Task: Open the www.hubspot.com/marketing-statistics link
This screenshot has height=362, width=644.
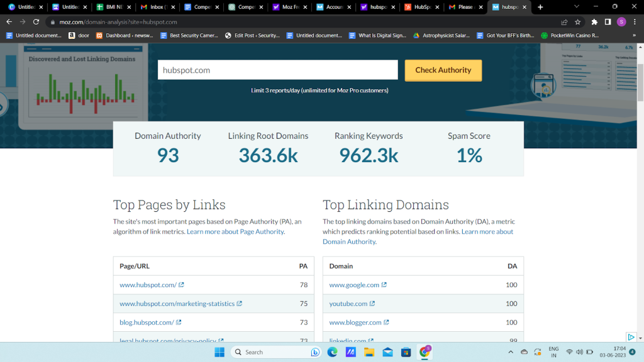Action: coord(177,304)
